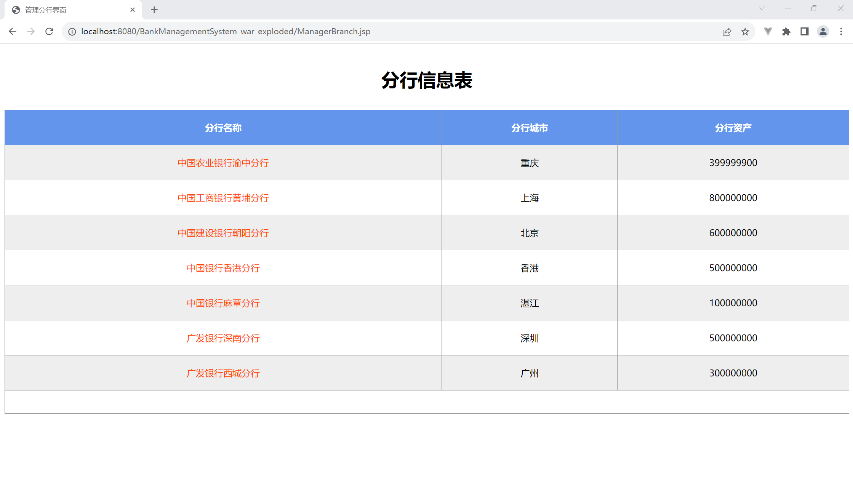Open the Extensions puzzle icon

786,32
